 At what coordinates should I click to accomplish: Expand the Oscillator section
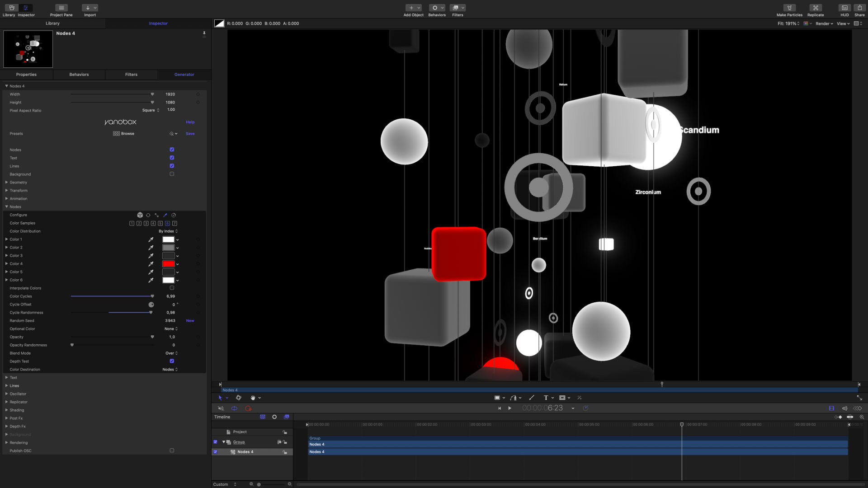(6, 394)
